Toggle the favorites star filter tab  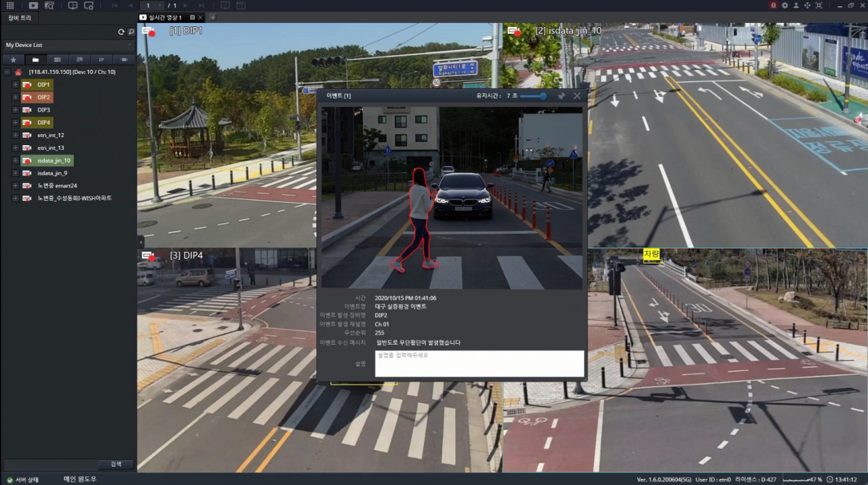click(13, 60)
